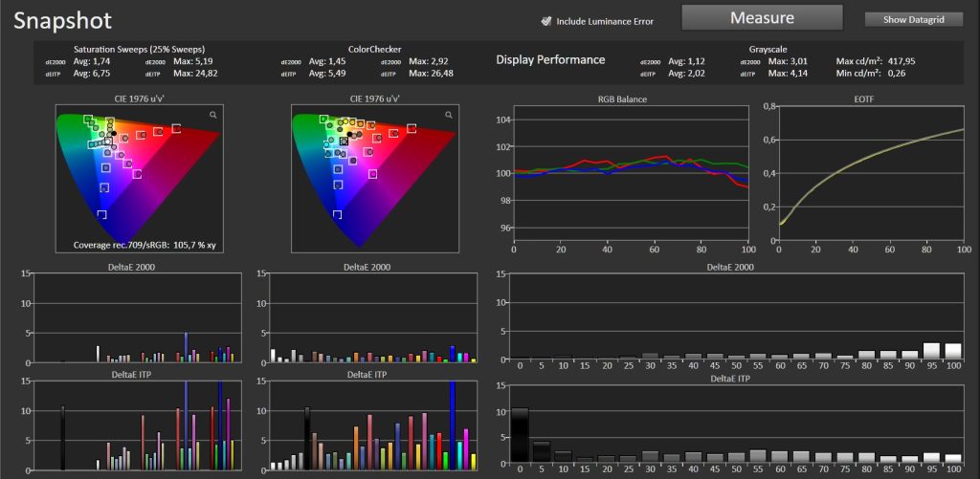Click the grayscale 100 DeltaE 2000 bar
980x479 pixels.
(953, 351)
